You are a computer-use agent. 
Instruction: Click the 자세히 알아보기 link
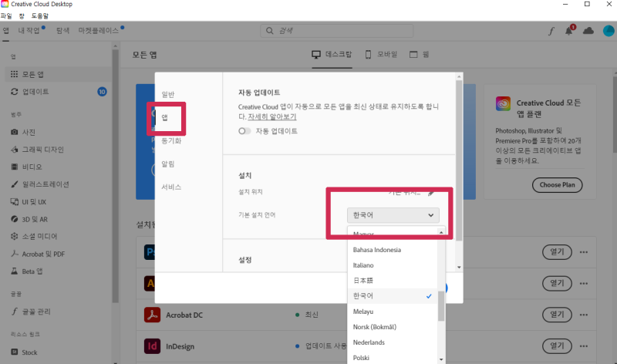point(272,117)
